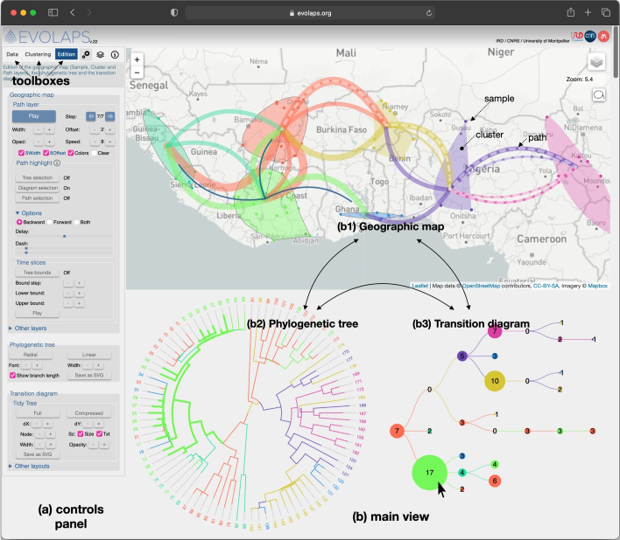Click the Diagram selection button
This screenshot has height=540, width=620.
coord(38,188)
